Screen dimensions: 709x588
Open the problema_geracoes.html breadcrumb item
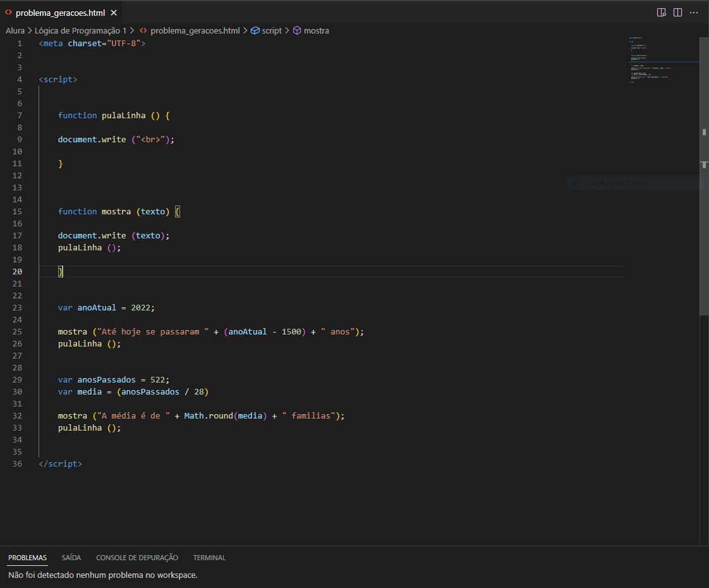[x=195, y=31]
